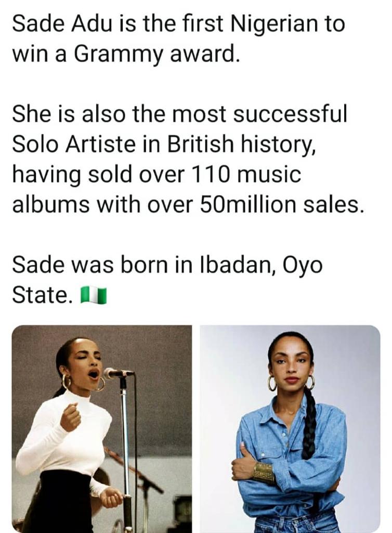Click 'Solo Artiste in British history,' text
392x533 pixels.
click(x=163, y=144)
